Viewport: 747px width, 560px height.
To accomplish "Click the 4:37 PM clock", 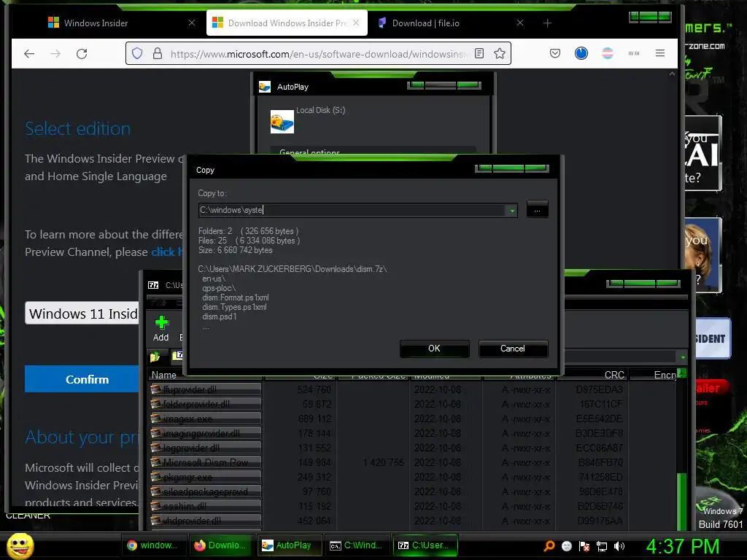I will click(683, 546).
